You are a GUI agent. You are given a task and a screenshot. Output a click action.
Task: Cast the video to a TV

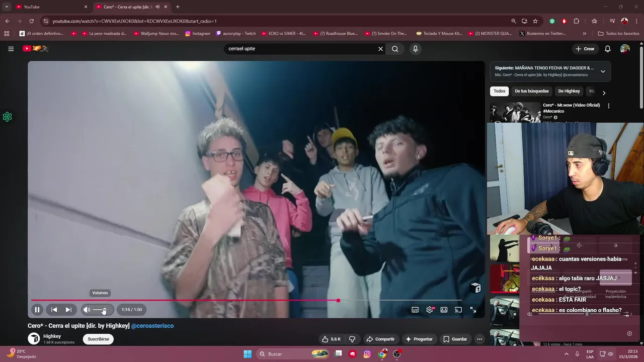click(x=458, y=310)
